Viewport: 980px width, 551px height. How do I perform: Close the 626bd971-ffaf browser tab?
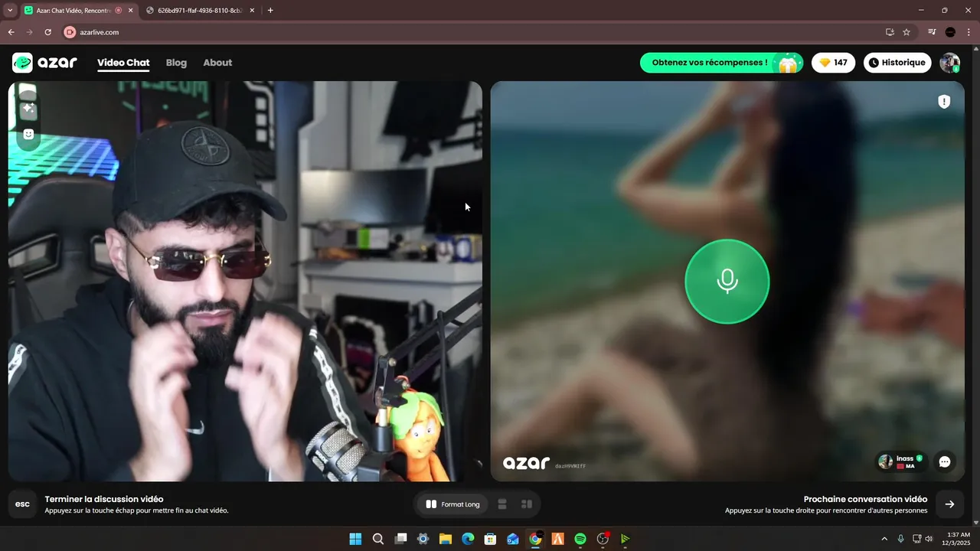coord(251,10)
